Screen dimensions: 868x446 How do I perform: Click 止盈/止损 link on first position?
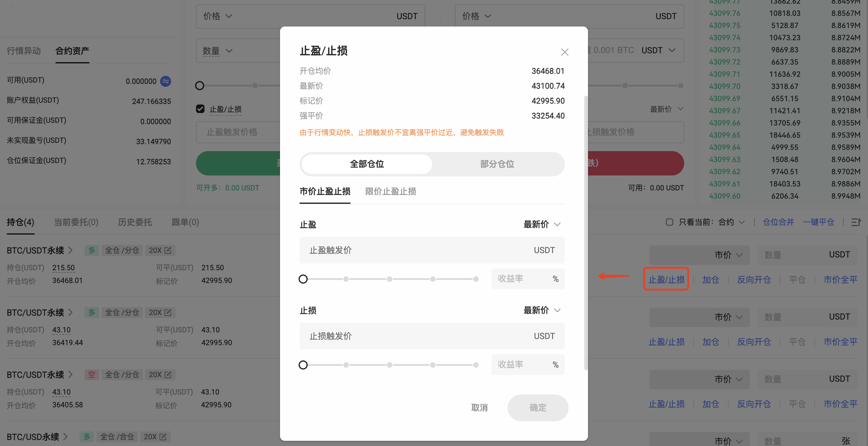coord(666,279)
